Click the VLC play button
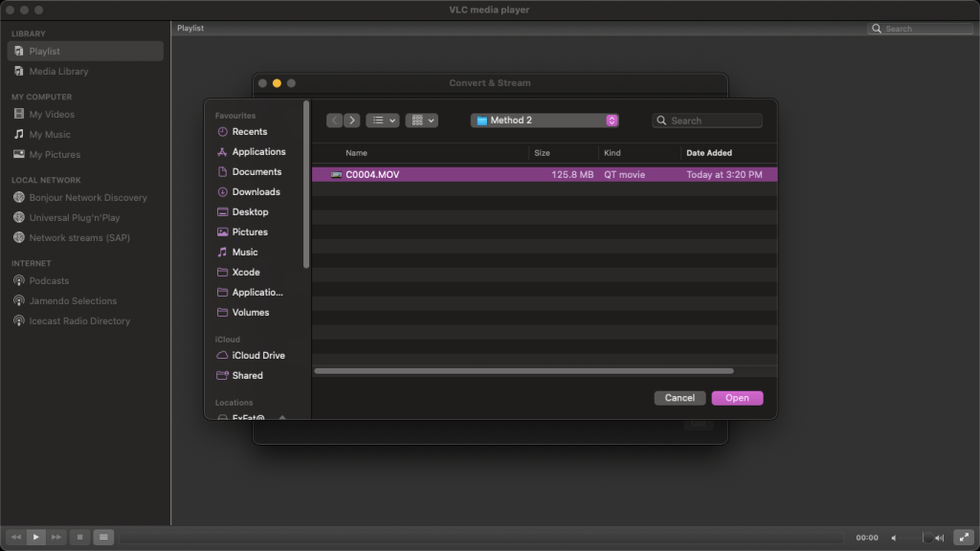This screenshot has width=980, height=551. 36,538
